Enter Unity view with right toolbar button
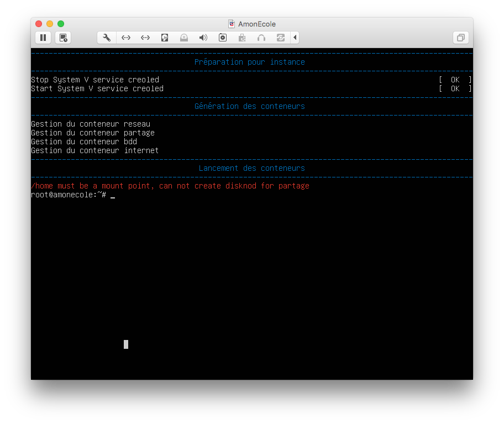 [x=460, y=38]
